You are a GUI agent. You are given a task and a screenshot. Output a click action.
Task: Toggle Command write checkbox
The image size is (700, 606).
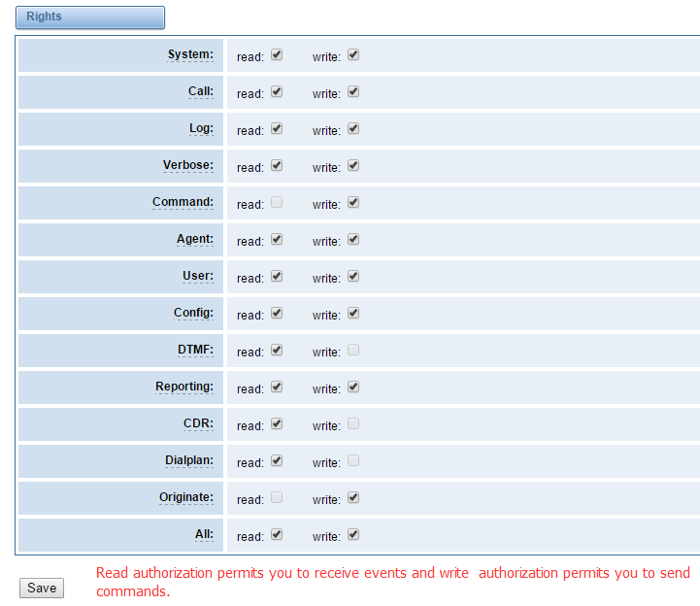[353, 202]
